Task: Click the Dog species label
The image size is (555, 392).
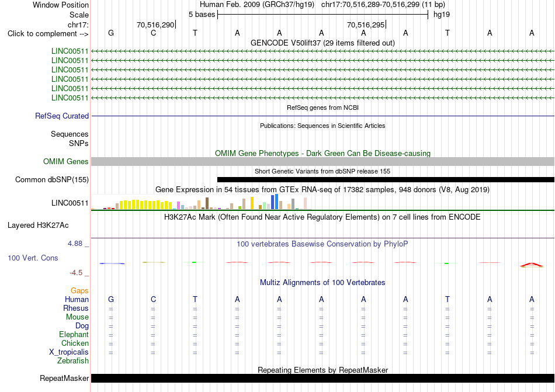Action: pos(82,326)
